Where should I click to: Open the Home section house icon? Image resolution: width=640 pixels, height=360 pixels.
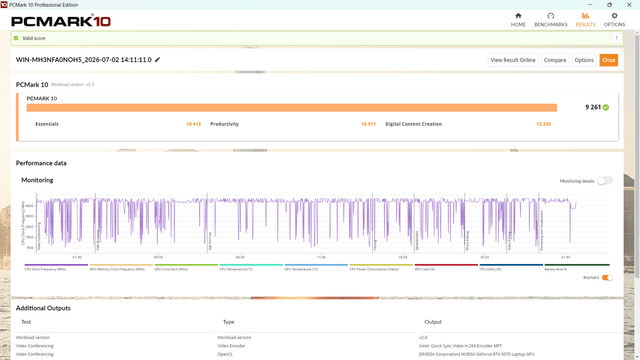(518, 16)
